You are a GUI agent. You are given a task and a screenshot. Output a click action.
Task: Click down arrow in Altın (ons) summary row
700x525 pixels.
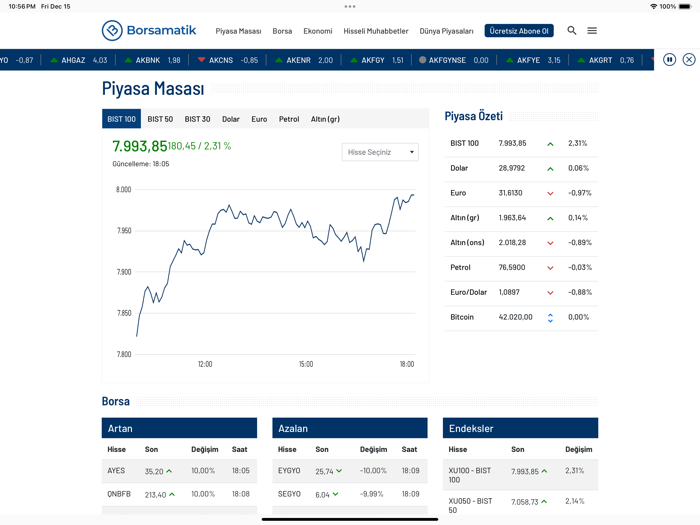click(x=550, y=243)
